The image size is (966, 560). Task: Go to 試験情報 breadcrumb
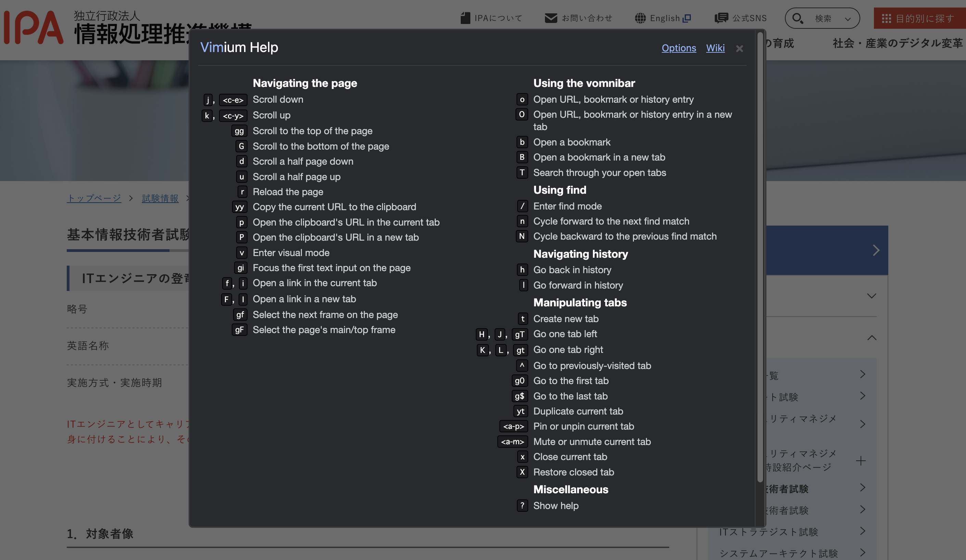coord(160,198)
